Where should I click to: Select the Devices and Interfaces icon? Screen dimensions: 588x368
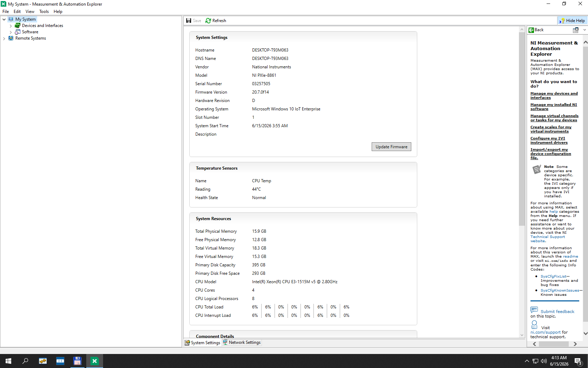pos(18,26)
